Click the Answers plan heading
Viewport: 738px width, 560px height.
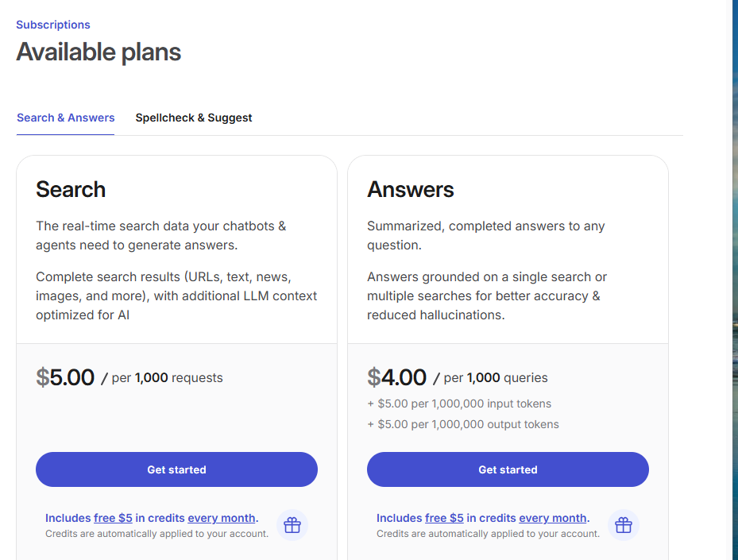(x=411, y=189)
